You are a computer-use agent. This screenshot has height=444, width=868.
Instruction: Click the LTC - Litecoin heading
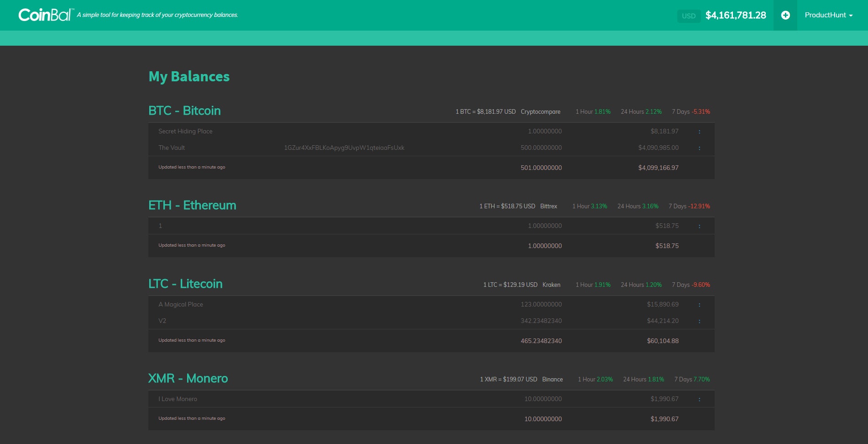185,284
